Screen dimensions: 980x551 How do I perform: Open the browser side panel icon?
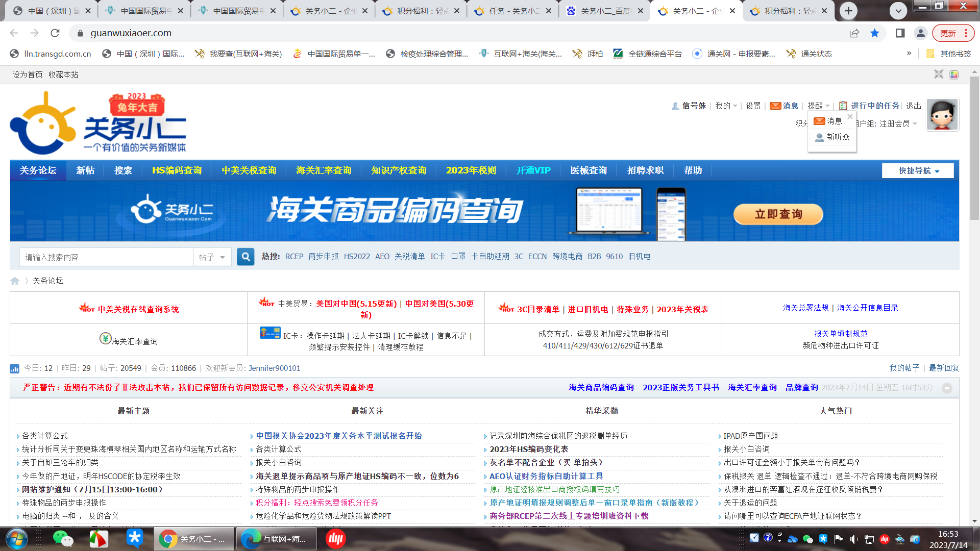(x=900, y=33)
